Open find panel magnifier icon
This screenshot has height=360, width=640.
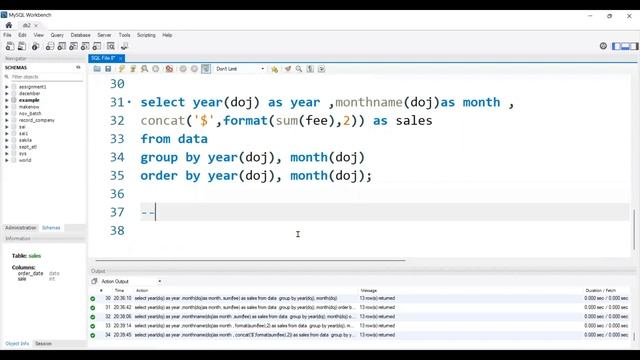[299, 69]
